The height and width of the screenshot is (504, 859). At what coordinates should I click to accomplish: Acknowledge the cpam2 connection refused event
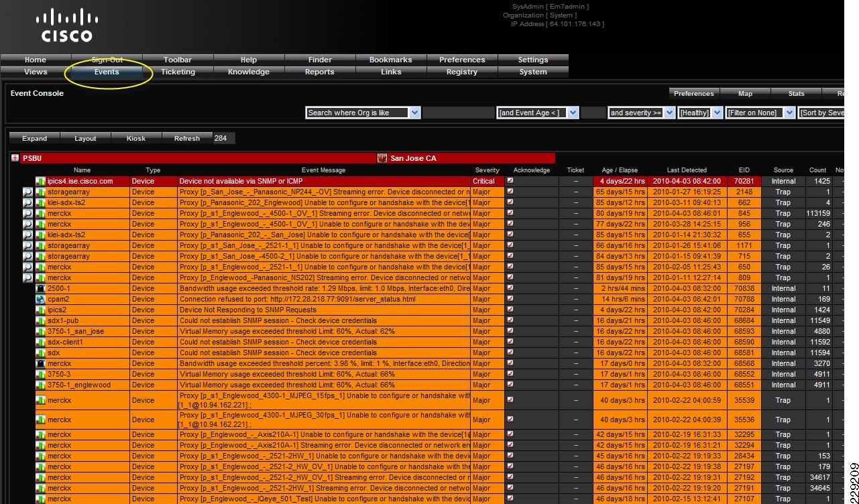click(510, 298)
